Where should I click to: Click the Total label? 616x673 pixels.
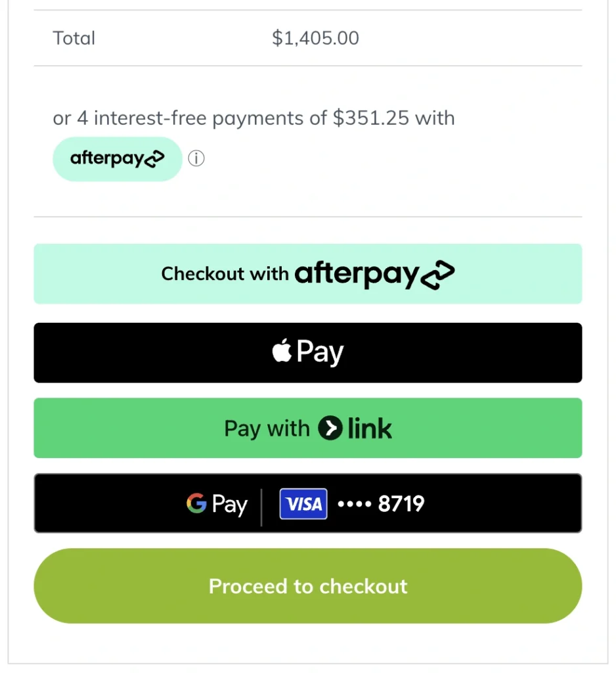click(74, 38)
